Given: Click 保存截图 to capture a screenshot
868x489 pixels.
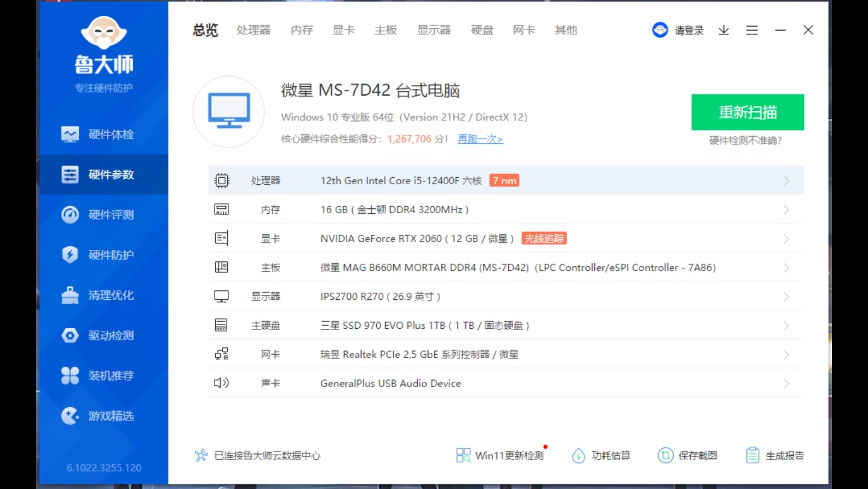Looking at the screenshot, I should click(688, 455).
